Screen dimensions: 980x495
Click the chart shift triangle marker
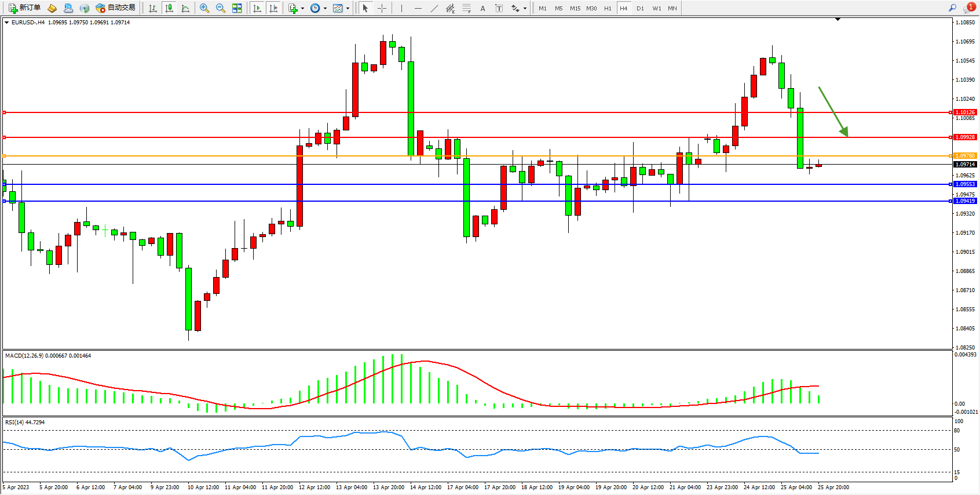click(838, 19)
